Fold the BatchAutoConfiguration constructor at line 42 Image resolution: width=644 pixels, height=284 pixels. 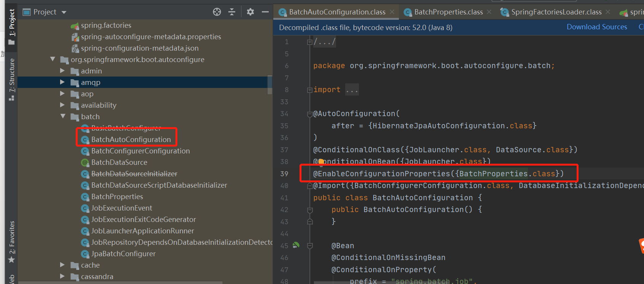(310, 210)
